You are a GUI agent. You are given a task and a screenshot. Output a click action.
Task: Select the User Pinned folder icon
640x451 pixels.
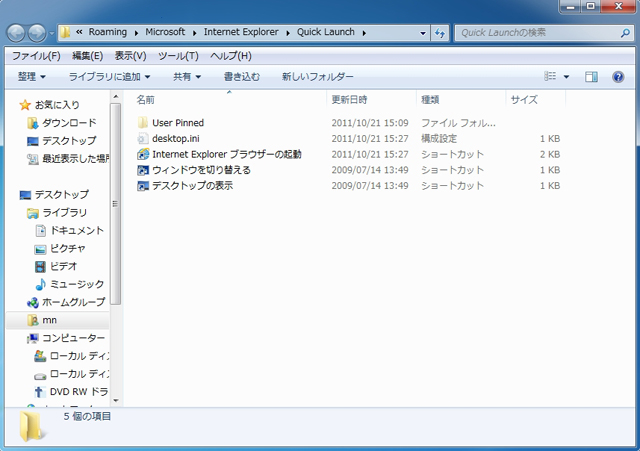pyautogui.click(x=143, y=122)
